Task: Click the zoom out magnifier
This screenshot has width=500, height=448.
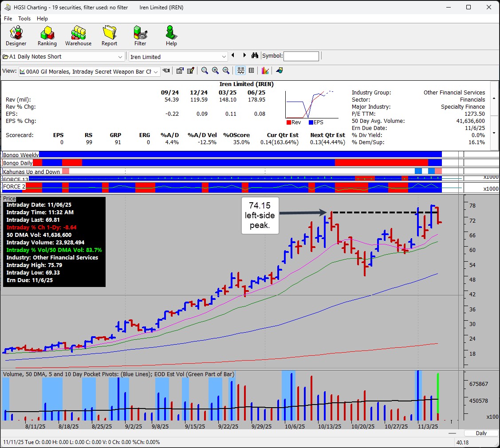Action: click(x=226, y=71)
